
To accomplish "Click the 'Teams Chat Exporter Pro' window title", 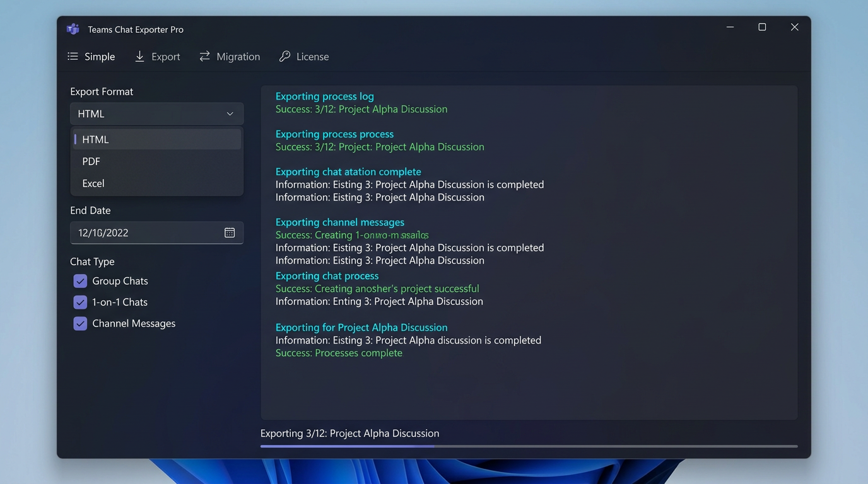I will (x=136, y=30).
